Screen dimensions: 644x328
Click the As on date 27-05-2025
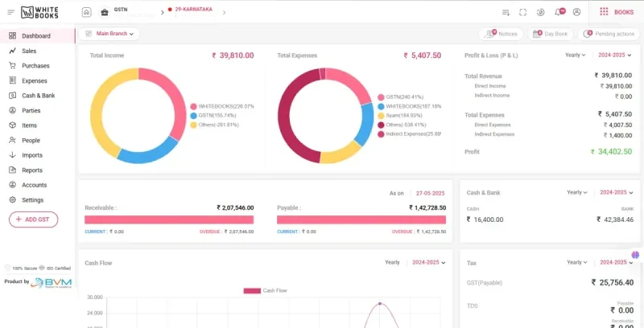[430, 193]
